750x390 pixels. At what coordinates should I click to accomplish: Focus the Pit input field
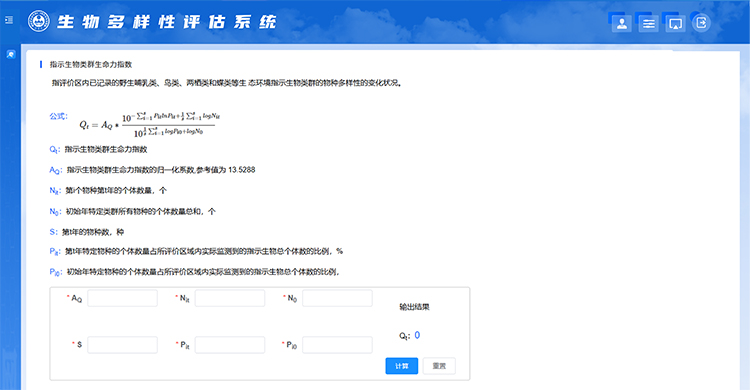coord(230,345)
